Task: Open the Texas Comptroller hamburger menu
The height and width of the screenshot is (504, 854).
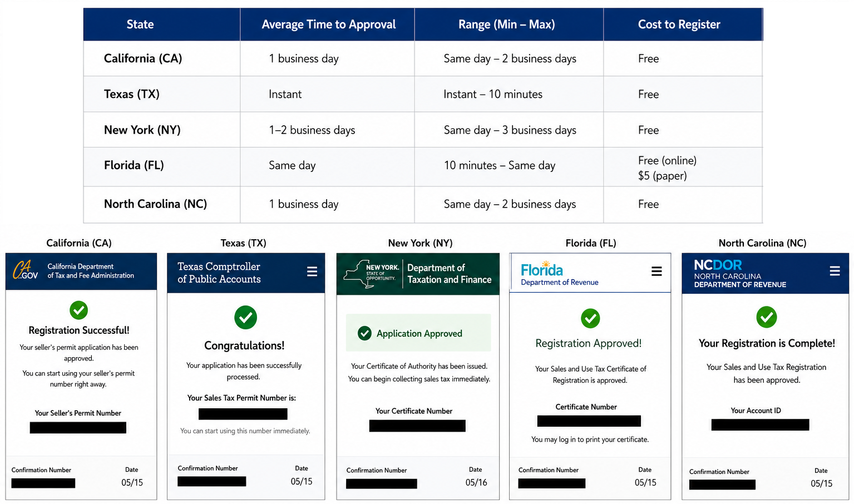Action: tap(312, 271)
